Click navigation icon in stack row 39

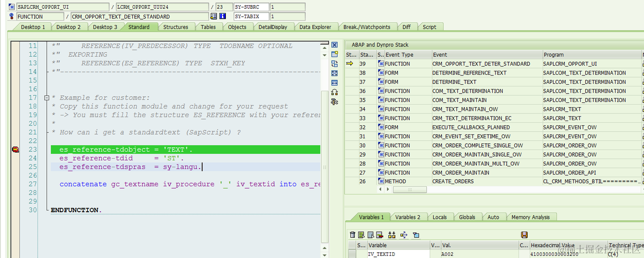click(x=381, y=63)
